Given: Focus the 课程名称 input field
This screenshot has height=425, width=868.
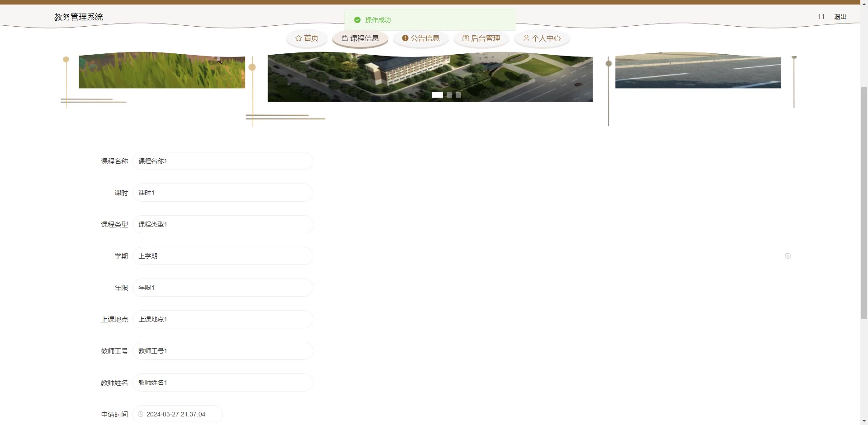Looking at the screenshot, I should (223, 161).
